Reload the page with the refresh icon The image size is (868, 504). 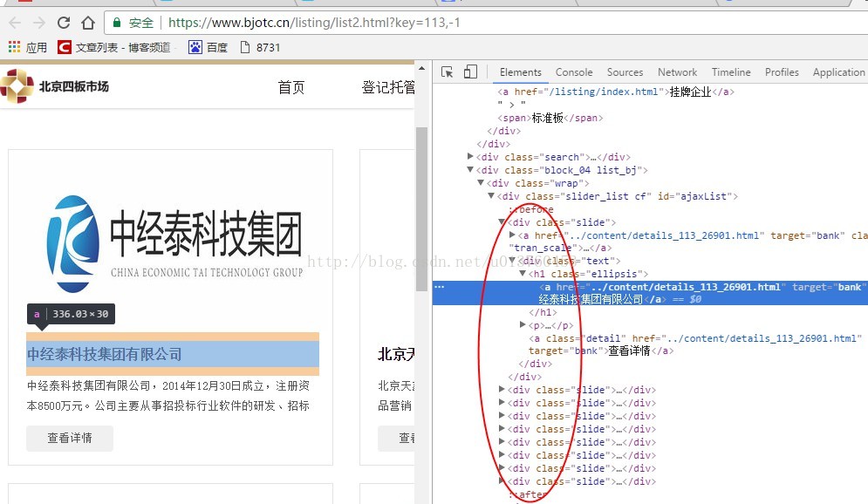64,23
